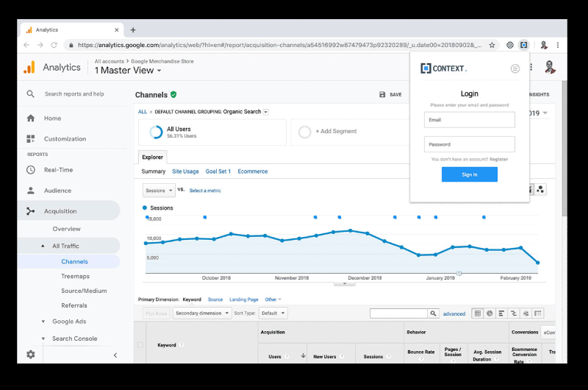Open the Sessions metric dropdown
Screen dimensions: 588x390
point(159,191)
